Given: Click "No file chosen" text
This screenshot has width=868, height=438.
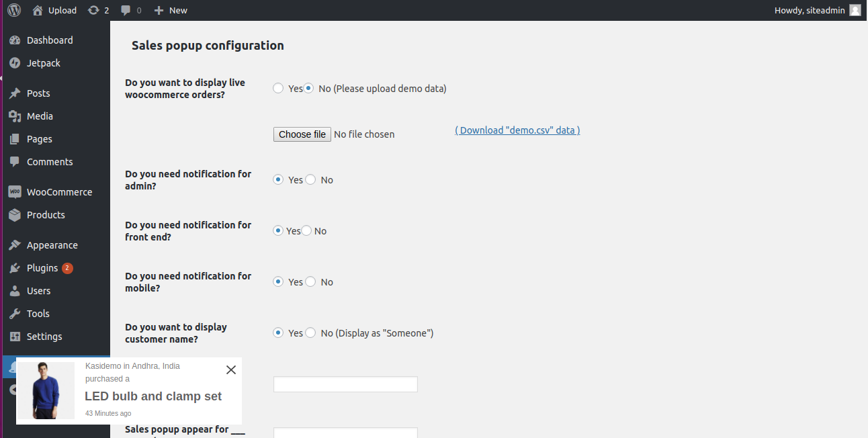Looking at the screenshot, I should click(x=364, y=134).
